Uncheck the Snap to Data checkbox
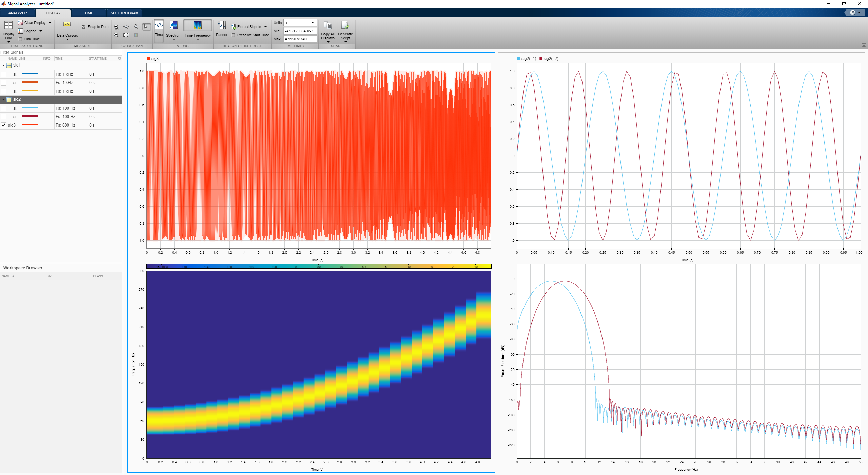868x475 pixels. click(84, 27)
